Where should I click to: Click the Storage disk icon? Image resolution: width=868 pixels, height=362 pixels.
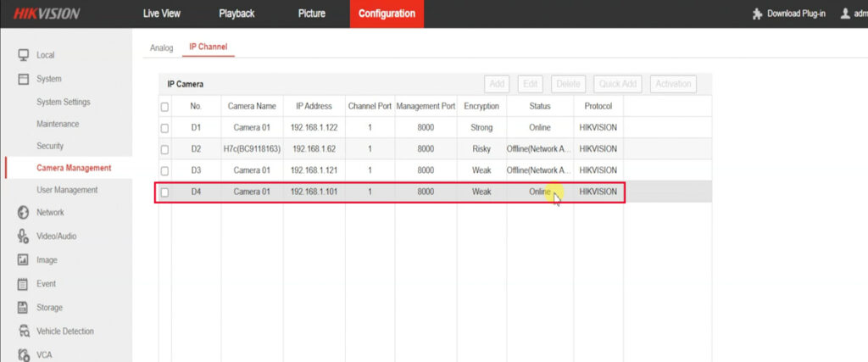point(24,308)
